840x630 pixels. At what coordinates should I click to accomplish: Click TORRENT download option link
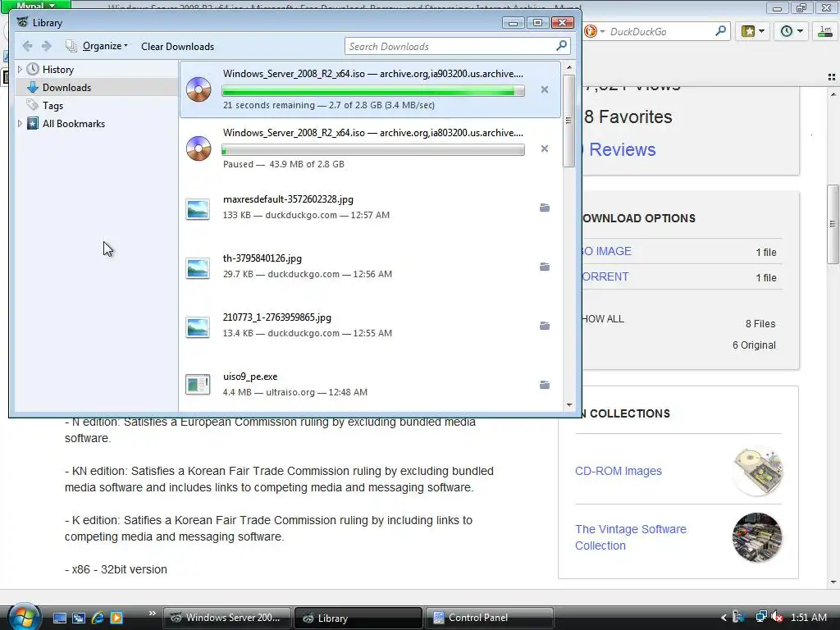(x=605, y=276)
